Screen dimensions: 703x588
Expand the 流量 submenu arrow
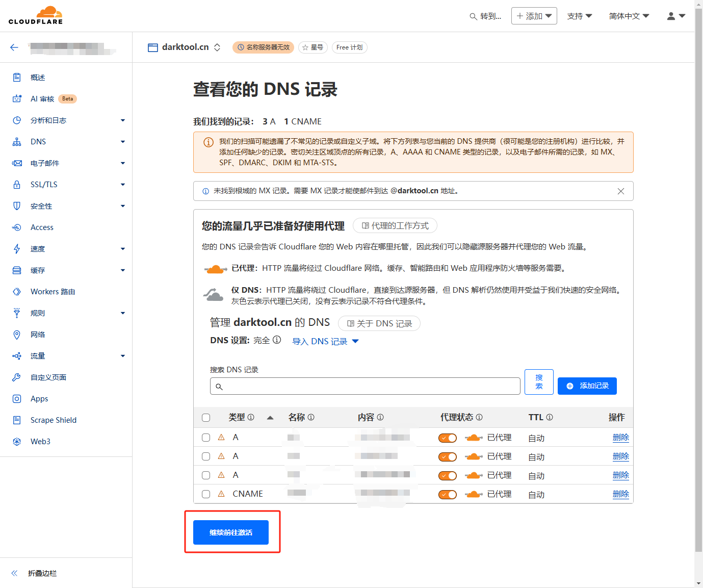tap(123, 356)
